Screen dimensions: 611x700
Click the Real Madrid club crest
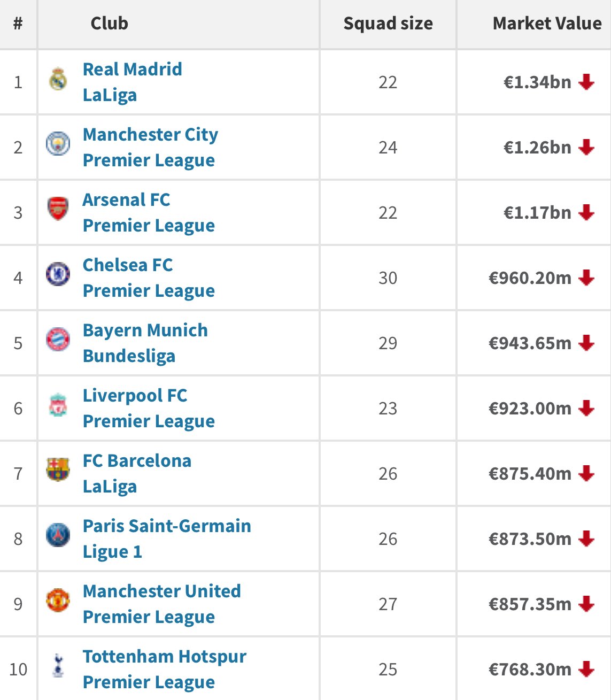(x=58, y=79)
